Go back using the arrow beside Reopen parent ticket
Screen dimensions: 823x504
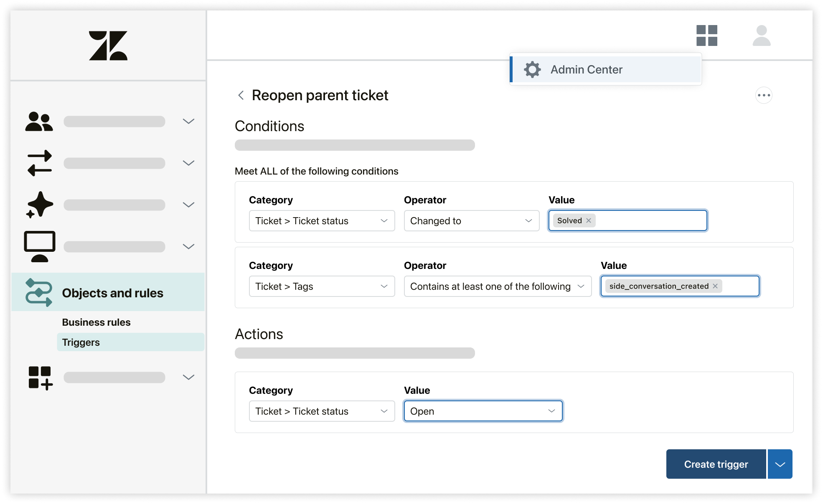(x=241, y=95)
